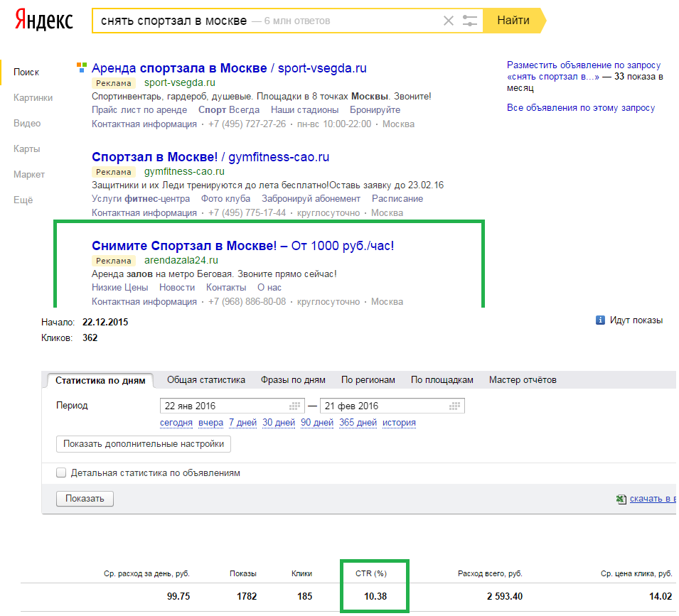Clear the search query with the X icon

tap(448, 21)
